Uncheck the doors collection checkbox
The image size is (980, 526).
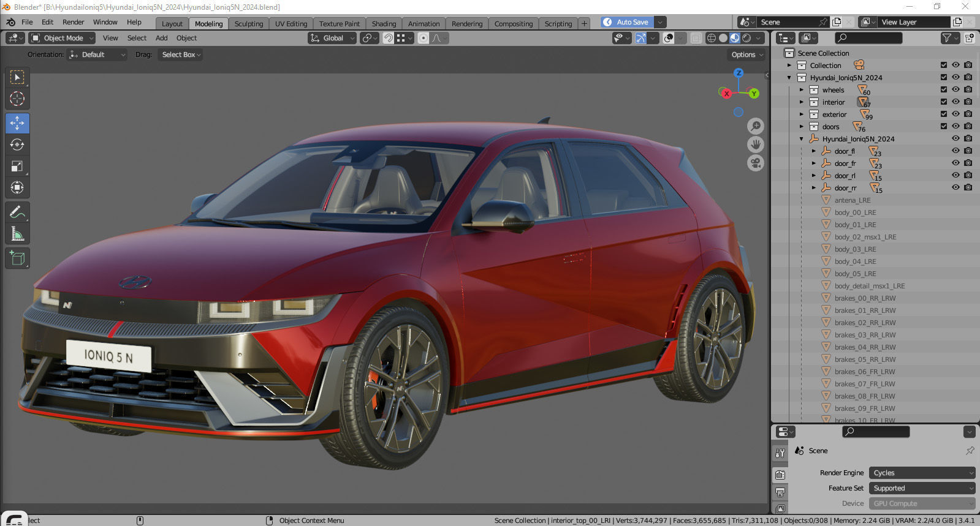click(944, 126)
